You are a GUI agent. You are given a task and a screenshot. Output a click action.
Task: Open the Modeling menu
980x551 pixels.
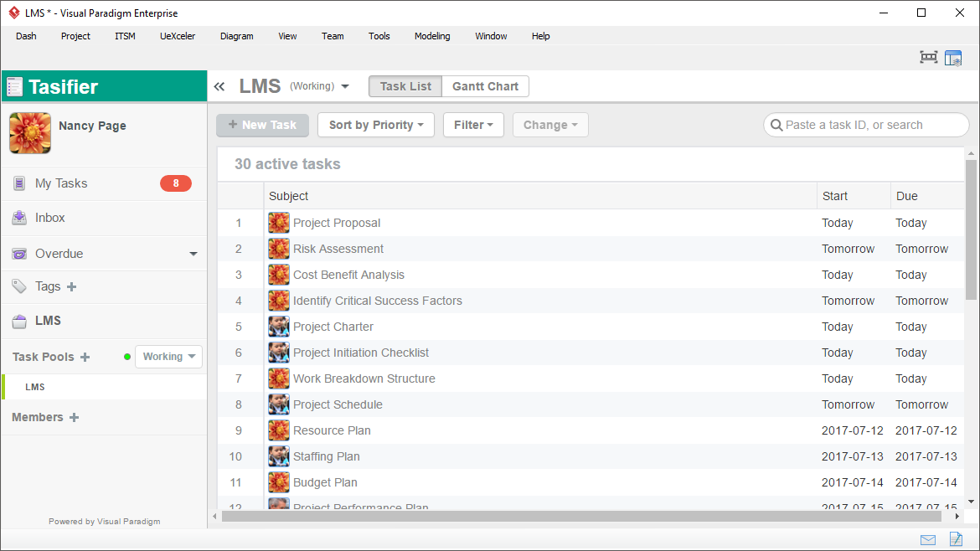432,36
